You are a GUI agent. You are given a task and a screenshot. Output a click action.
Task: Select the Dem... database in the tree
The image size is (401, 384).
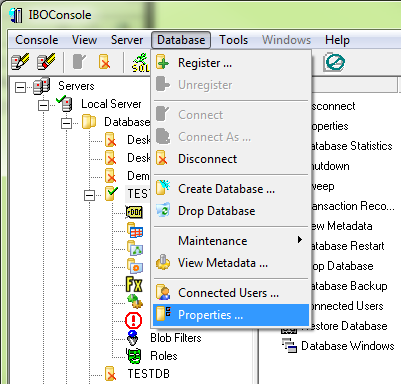[x=138, y=176]
